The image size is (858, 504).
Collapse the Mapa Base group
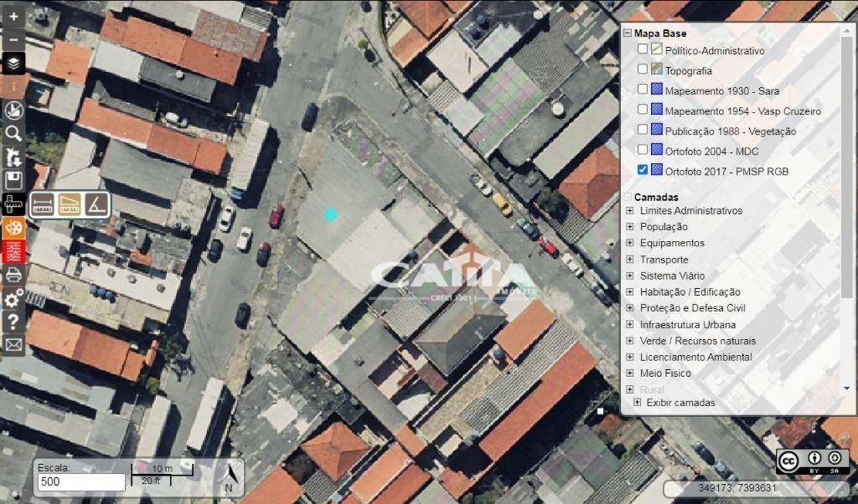[x=628, y=33]
